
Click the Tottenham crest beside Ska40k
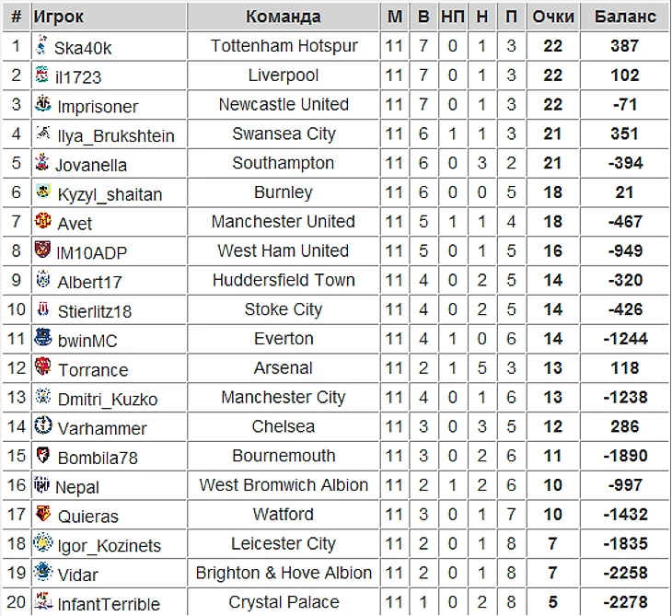[42, 45]
